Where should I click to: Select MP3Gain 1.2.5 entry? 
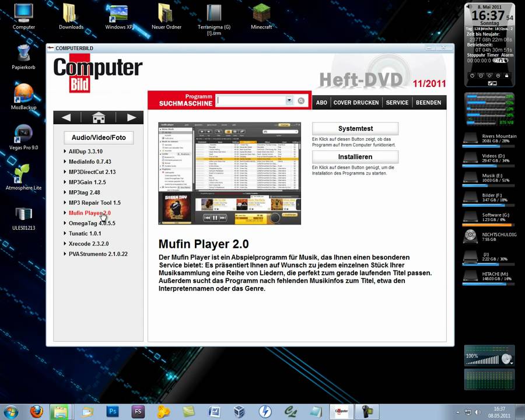pyautogui.click(x=87, y=182)
